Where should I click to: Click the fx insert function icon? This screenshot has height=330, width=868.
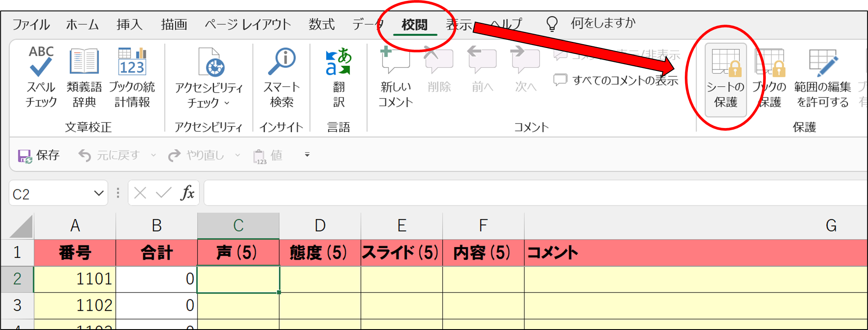[188, 193]
